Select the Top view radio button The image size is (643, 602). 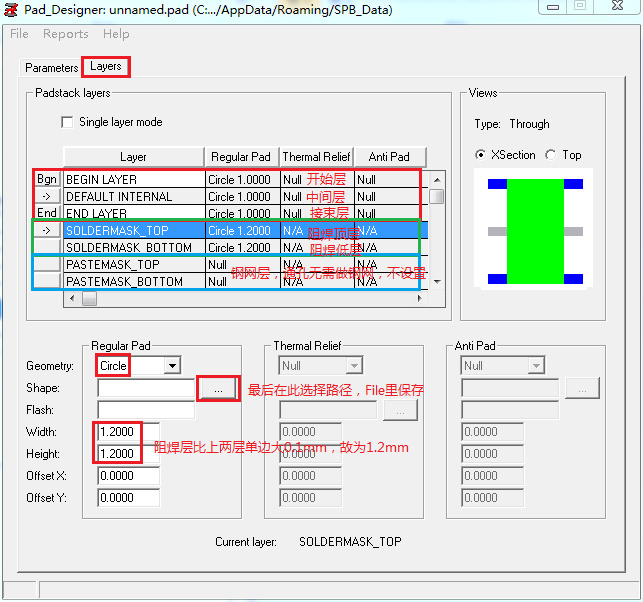[x=551, y=155]
